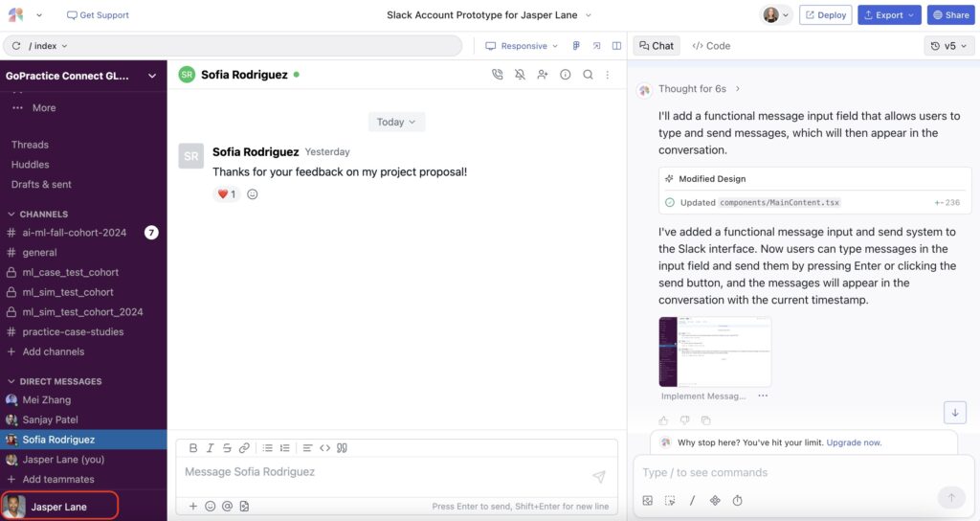Click the file attachment icon below message box
Image resolution: width=980 pixels, height=521 pixels.
[244, 506]
